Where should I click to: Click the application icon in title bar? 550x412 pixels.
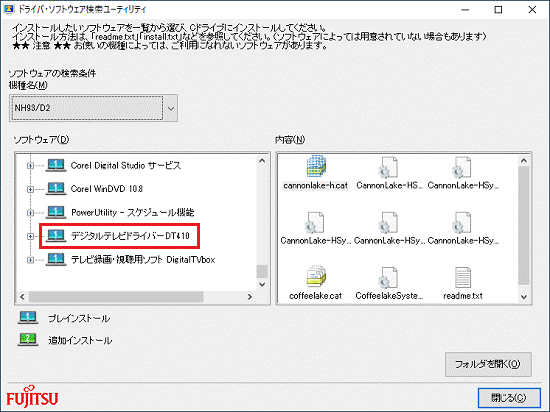click(8, 9)
